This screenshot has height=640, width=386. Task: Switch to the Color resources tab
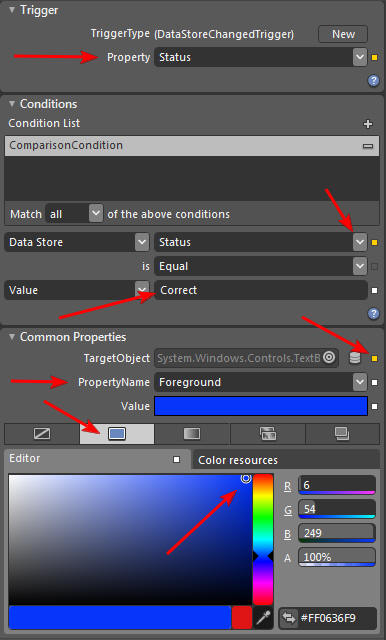(238, 460)
